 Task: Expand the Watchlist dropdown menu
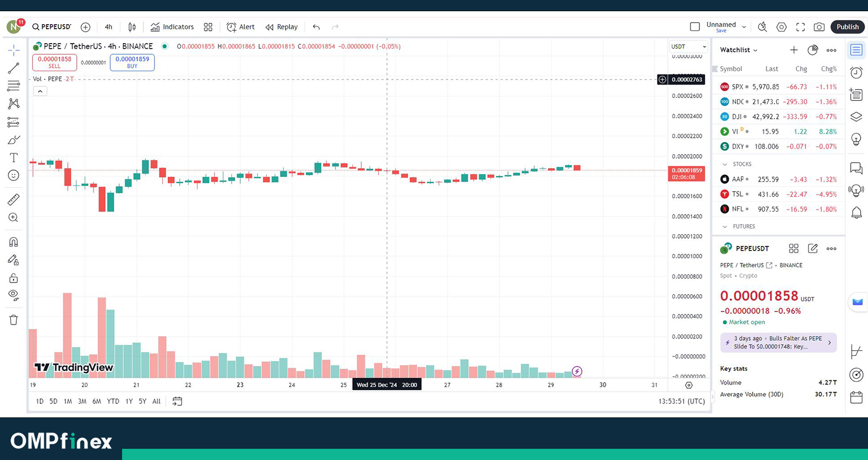click(x=739, y=50)
